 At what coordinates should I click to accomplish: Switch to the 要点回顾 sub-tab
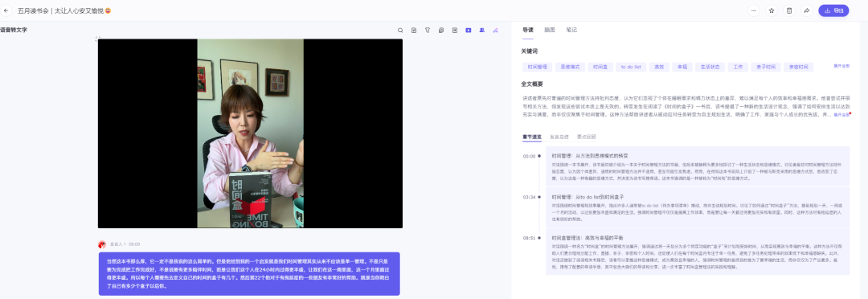(x=586, y=136)
